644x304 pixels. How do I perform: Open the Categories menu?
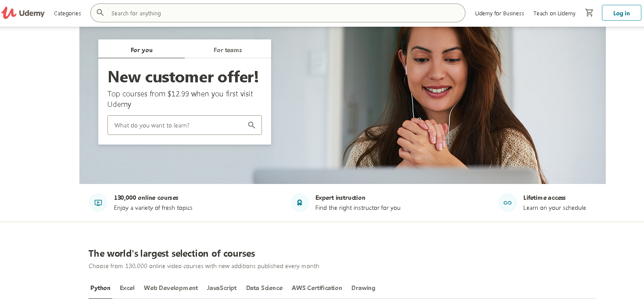coord(68,13)
